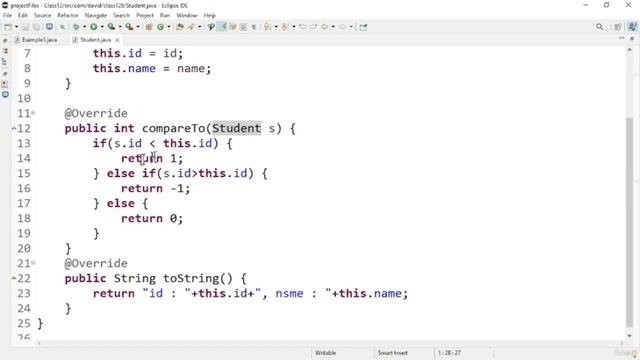
Task: Toggle Skip All Breakpoints
Action: click(62, 27)
